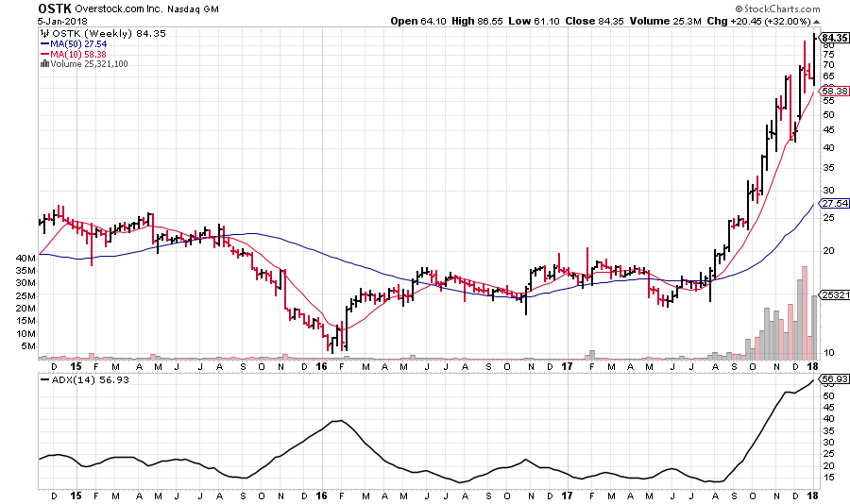Click the 65 price axis label
Viewport: 850px width, 504px height.
click(829, 76)
